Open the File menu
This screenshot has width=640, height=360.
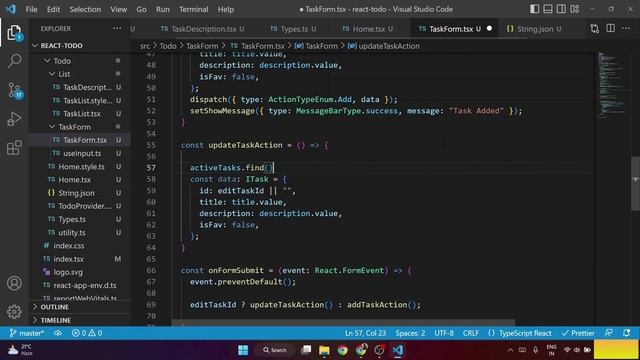(31, 9)
